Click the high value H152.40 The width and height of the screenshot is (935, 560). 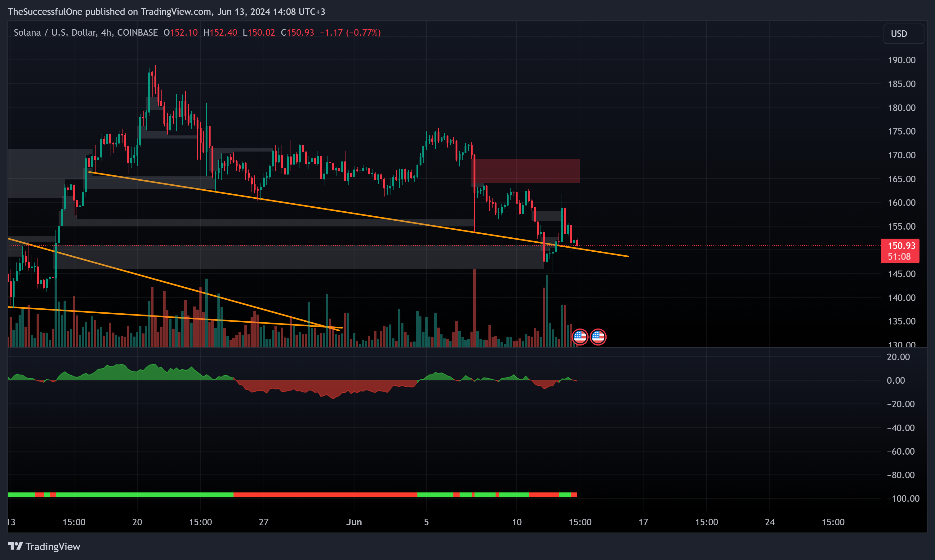pos(220,33)
